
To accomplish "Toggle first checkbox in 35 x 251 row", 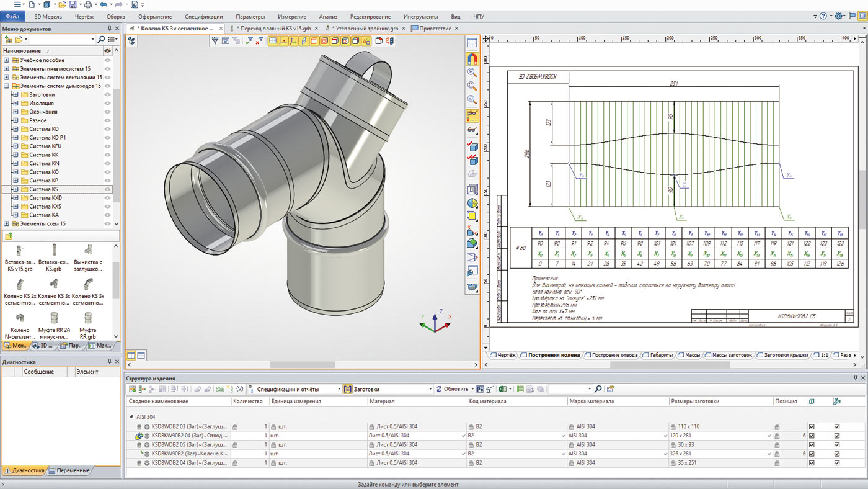I will tap(812, 463).
